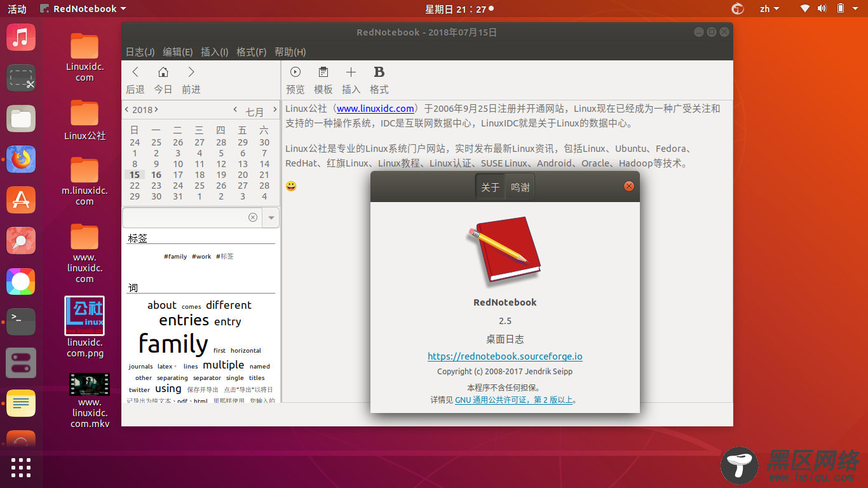Image resolution: width=868 pixels, height=488 pixels.
Task: Open the RedNotebook app menu in top bar
Action: click(x=82, y=9)
